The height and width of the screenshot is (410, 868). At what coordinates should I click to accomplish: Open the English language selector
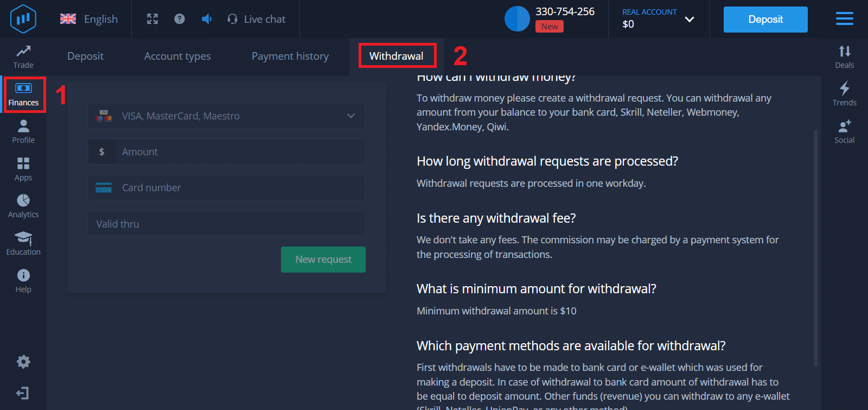coord(89,19)
